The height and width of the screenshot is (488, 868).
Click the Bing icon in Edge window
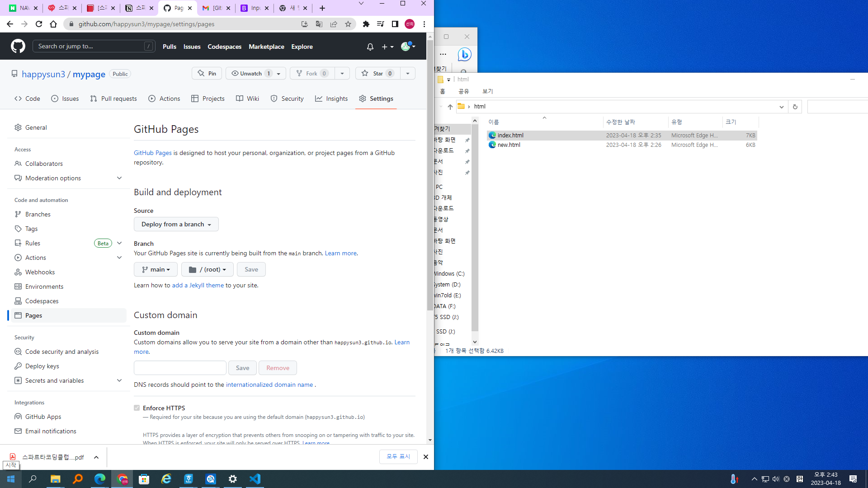pyautogui.click(x=464, y=54)
